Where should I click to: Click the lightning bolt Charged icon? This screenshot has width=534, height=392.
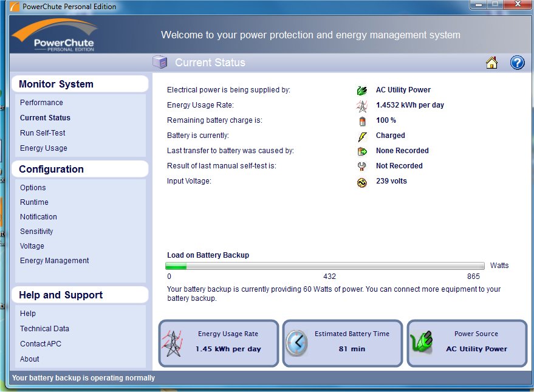362,137
